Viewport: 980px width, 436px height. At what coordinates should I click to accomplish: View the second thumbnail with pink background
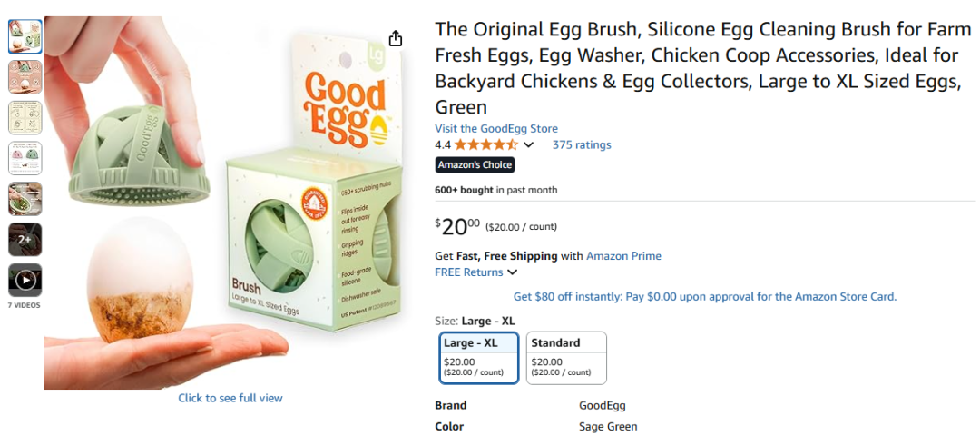tap(24, 77)
